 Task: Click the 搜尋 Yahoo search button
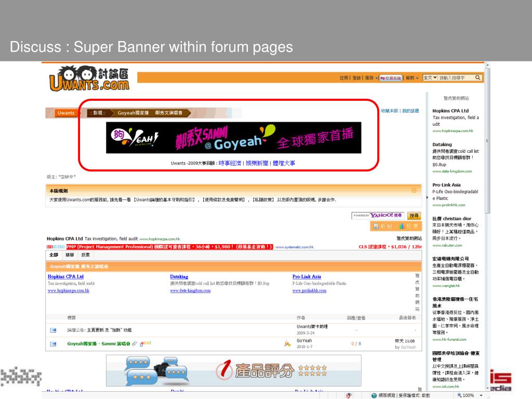[414, 216]
